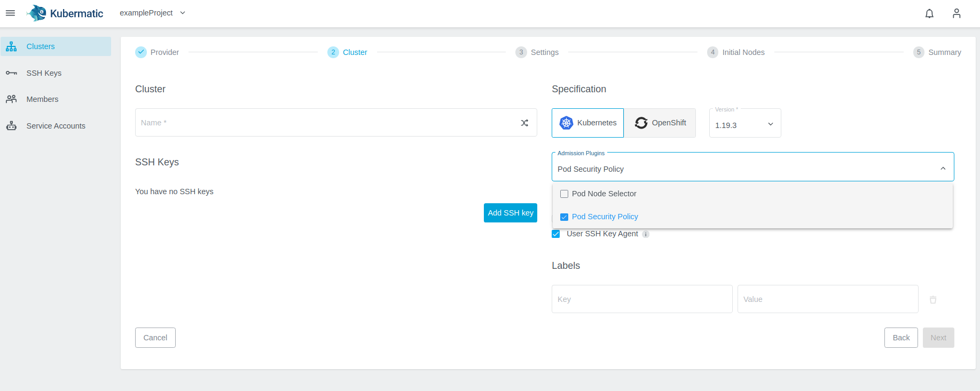Click the Kubermatic logo
Screen dimensions: 980x391
tap(65, 13)
